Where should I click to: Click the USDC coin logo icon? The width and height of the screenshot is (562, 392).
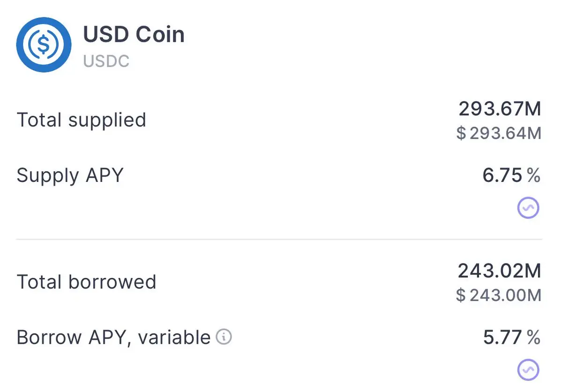pyautogui.click(x=44, y=45)
